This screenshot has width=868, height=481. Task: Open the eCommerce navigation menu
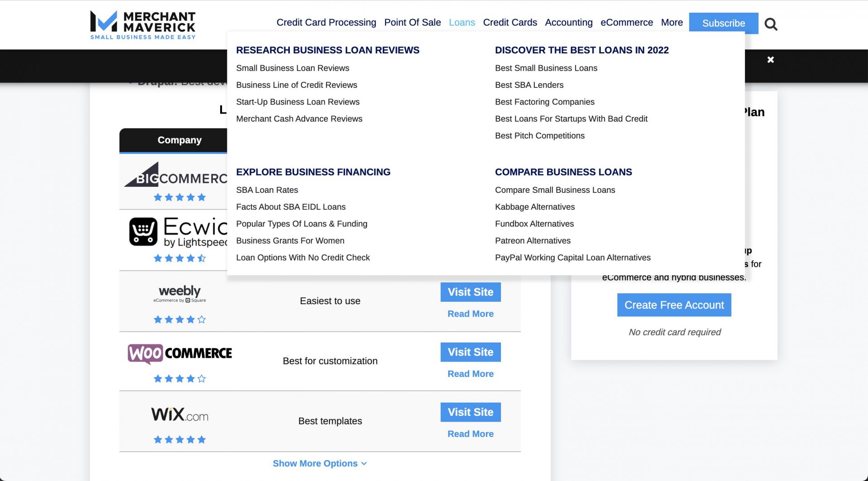627,22
